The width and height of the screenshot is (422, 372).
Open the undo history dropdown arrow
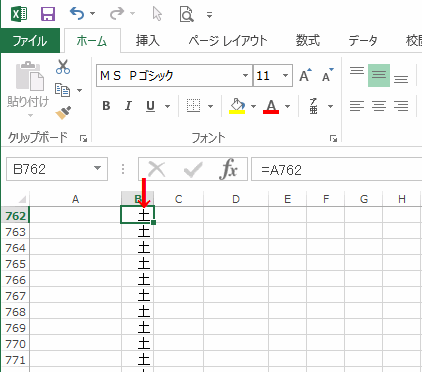[93, 14]
